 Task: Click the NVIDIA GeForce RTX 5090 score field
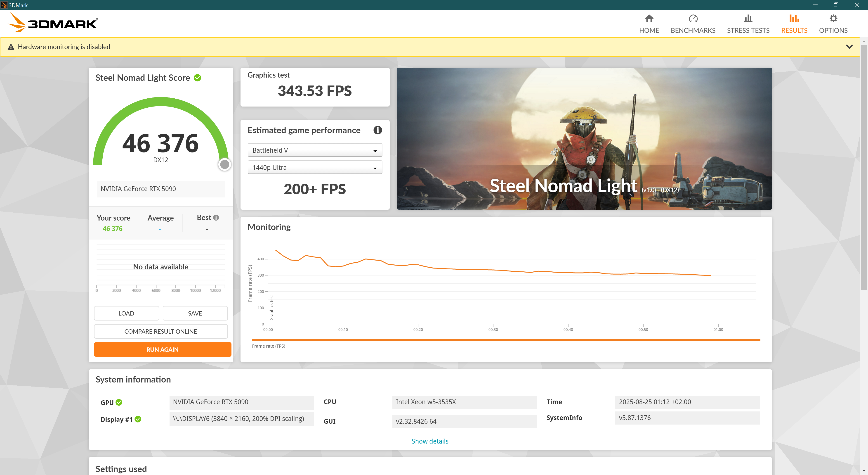pos(161,189)
